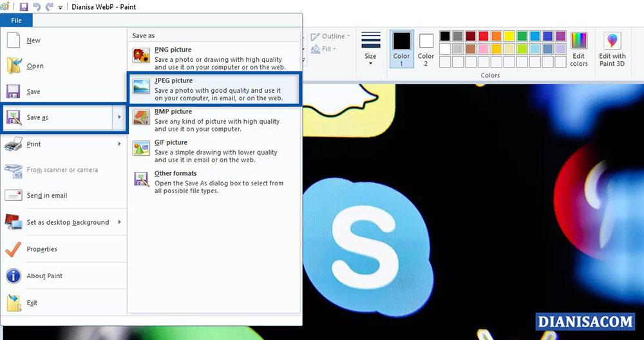Select Color 2 background button

click(x=426, y=49)
